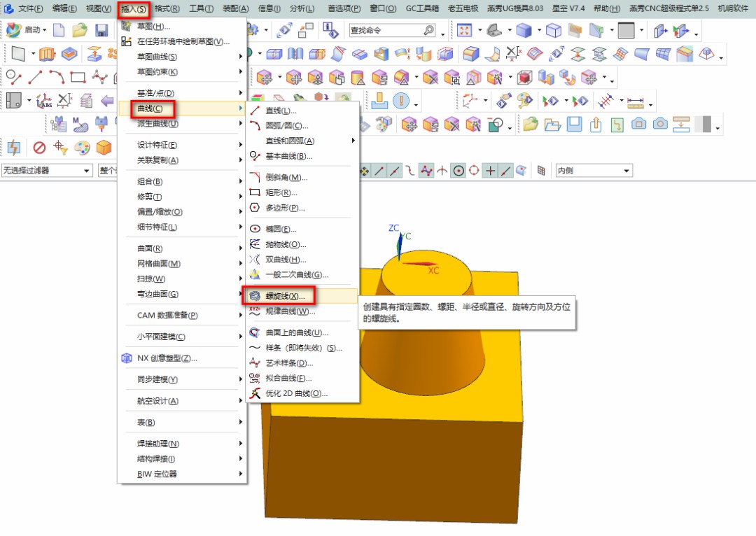Image resolution: width=756 pixels, height=536 pixels.
Task: Click the red prohibition circle icon
Action: (x=39, y=147)
